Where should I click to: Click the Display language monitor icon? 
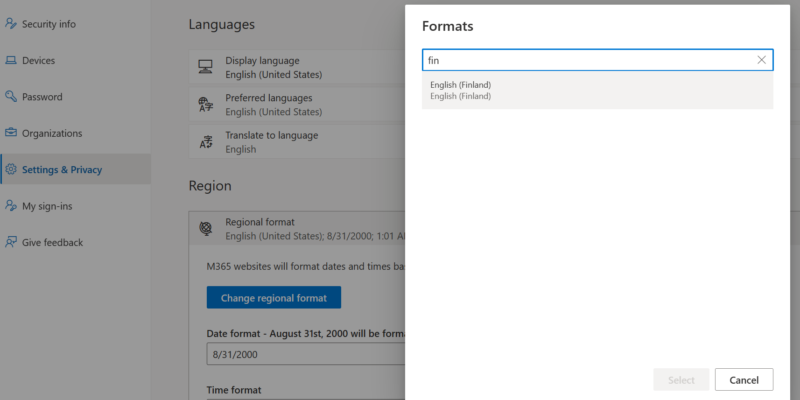click(205, 67)
